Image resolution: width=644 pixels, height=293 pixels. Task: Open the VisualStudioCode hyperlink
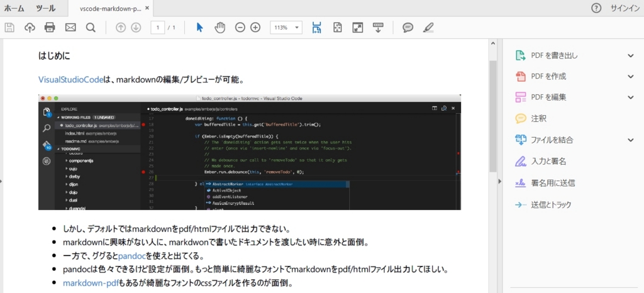click(70, 80)
